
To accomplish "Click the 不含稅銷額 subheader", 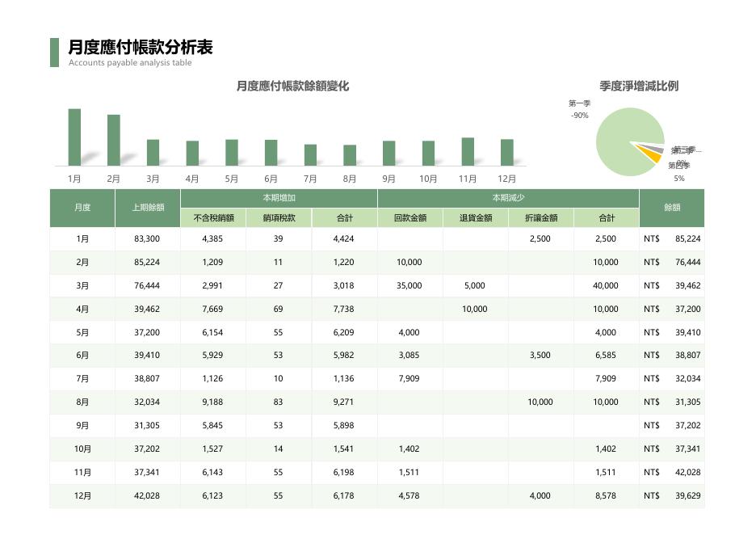I will click(213, 218).
